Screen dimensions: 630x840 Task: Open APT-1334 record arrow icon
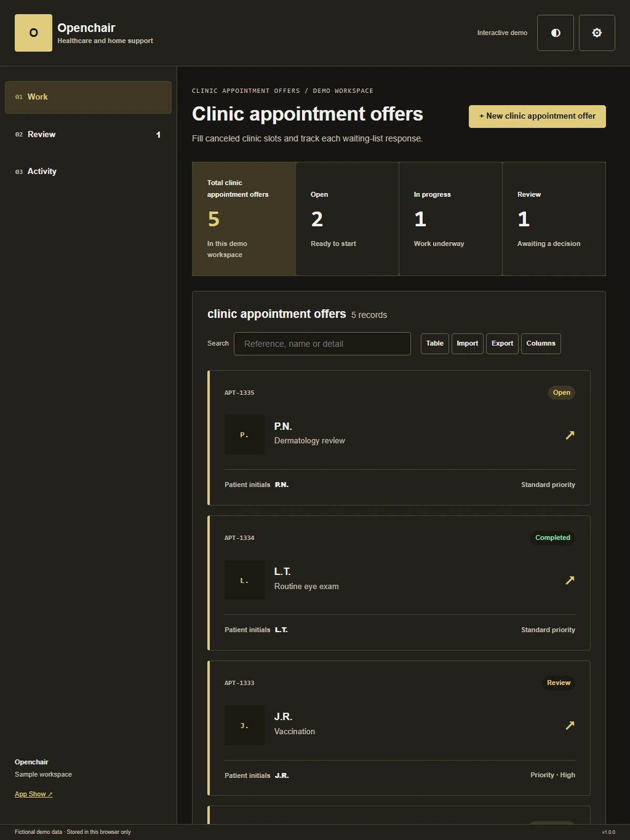coord(570,580)
